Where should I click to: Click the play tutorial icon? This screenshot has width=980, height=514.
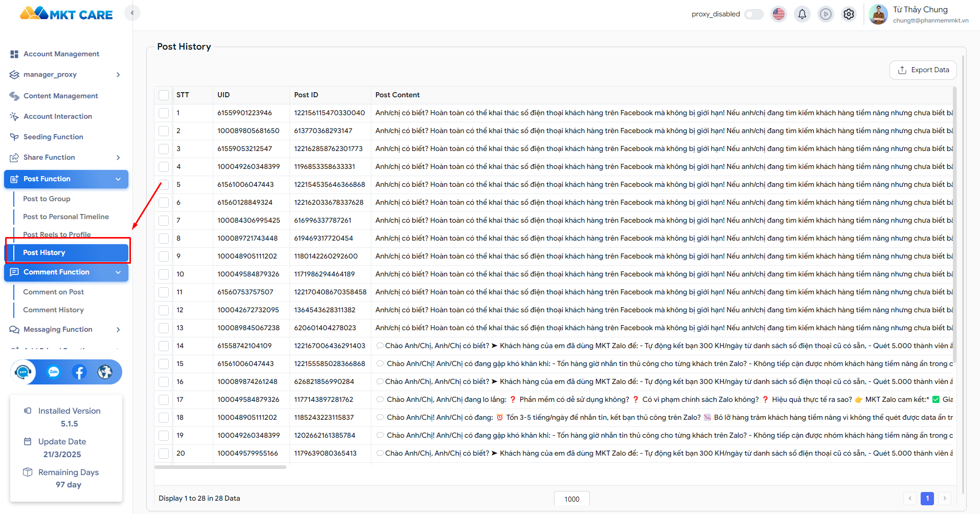pyautogui.click(x=826, y=14)
